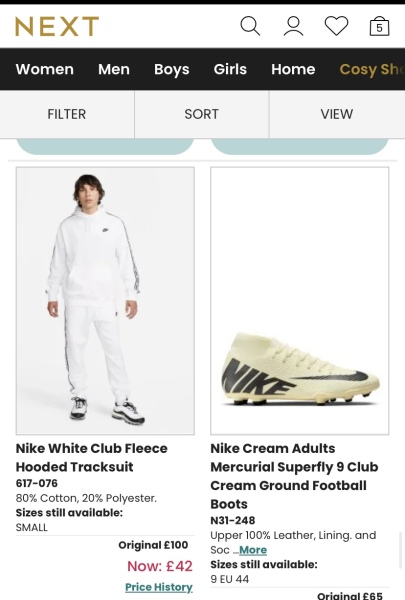Go to the Home section
The width and height of the screenshot is (405, 600).
click(x=293, y=69)
